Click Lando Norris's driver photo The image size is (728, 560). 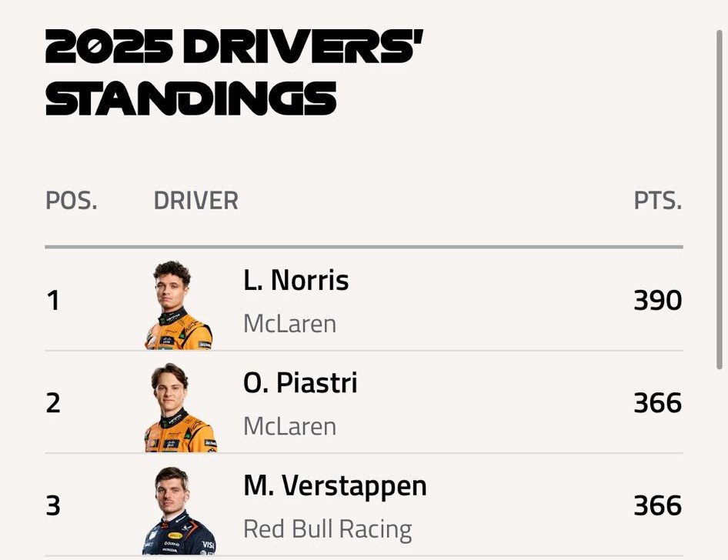click(x=179, y=305)
